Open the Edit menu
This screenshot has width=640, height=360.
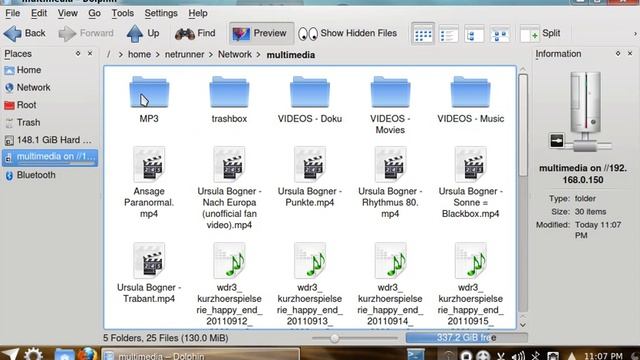pyautogui.click(x=39, y=13)
